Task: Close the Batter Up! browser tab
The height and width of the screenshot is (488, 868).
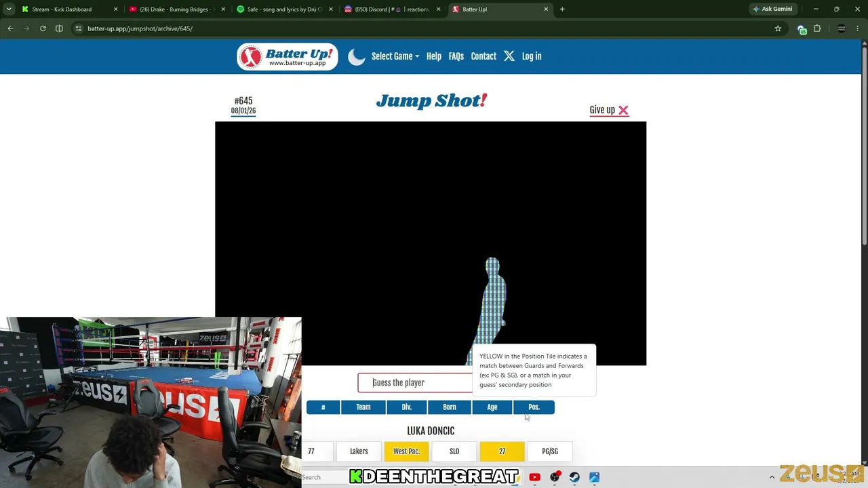Action: click(546, 9)
